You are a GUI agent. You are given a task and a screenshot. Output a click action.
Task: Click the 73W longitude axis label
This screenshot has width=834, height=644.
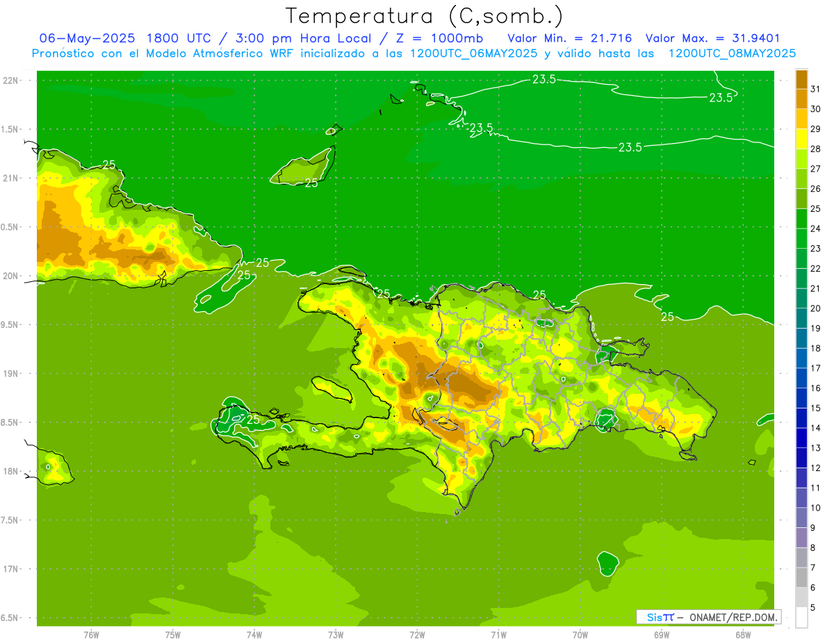point(336,634)
